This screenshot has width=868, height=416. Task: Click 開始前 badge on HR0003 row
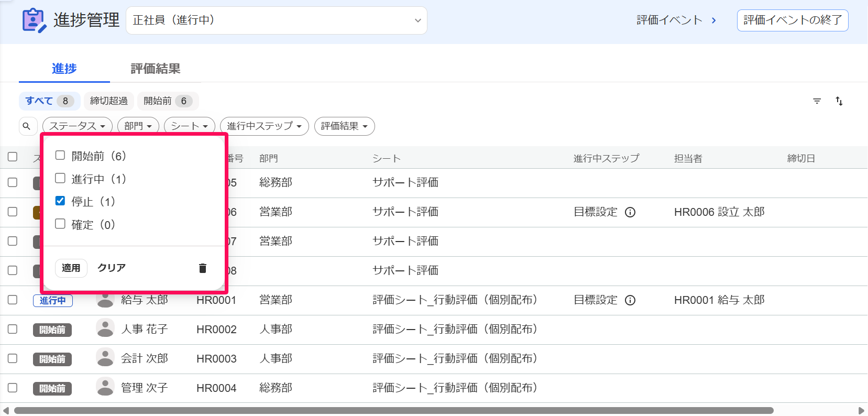[52, 359]
